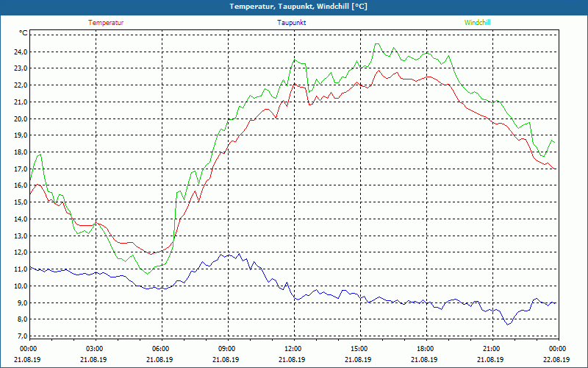Image resolution: width=588 pixels, height=368 pixels.
Task: Click the 16,0 y-axis value
Action: tap(21, 185)
